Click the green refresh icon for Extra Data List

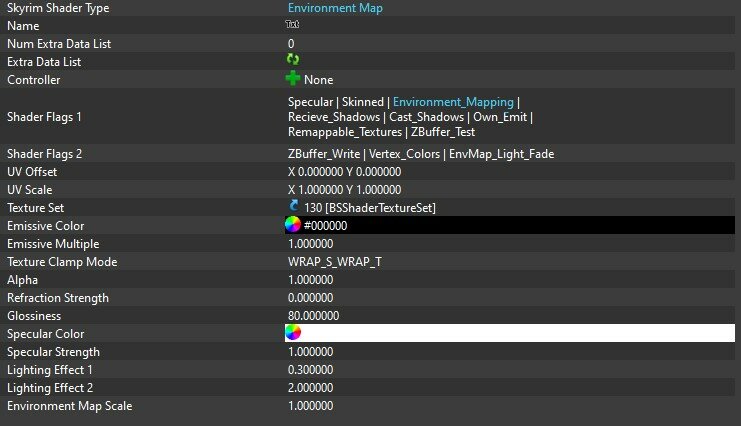click(x=293, y=59)
